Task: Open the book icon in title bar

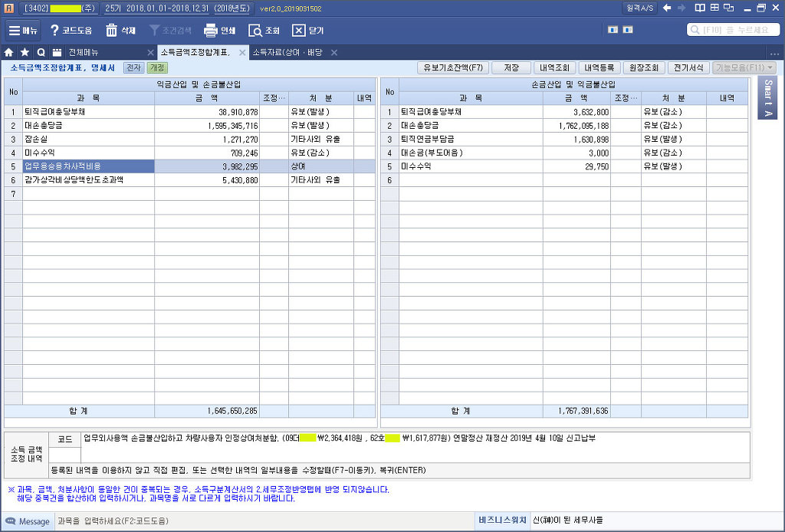Action: 700,8
